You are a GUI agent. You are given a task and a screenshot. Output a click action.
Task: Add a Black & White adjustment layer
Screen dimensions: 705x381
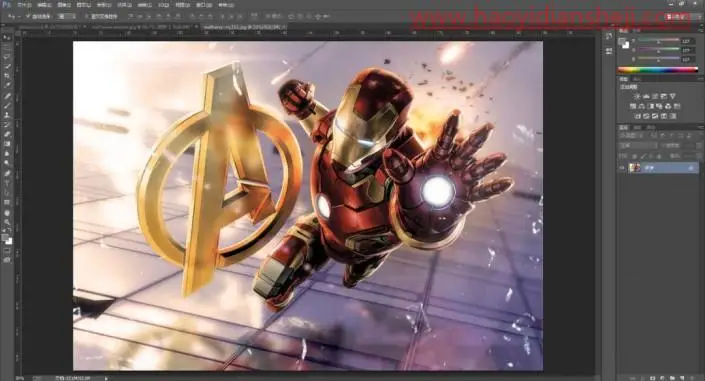pos(651,106)
